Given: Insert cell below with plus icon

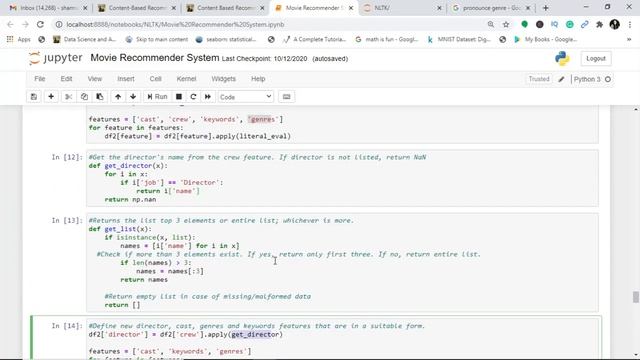Looking at the screenshot, I should 51,97.
